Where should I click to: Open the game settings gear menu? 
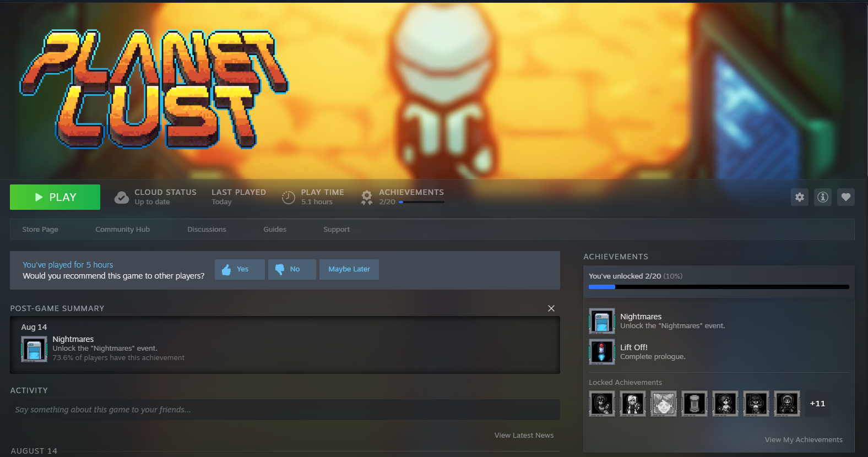tap(800, 197)
